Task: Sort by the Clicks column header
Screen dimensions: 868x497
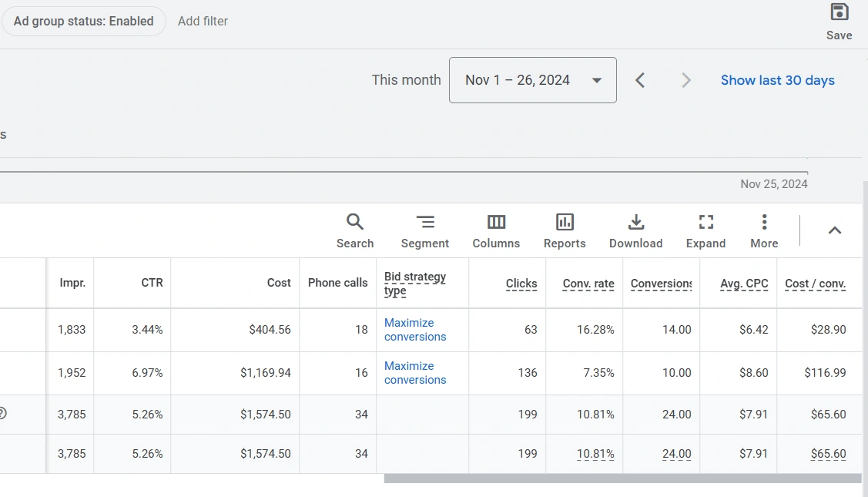Action: [x=521, y=284]
